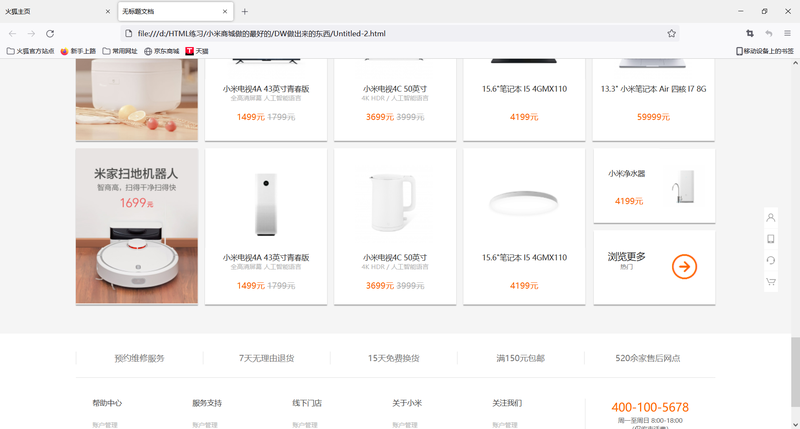Screen dimensions: 800x429
Task: Click the scrollbar down arrow
Action: [x=795, y=424]
